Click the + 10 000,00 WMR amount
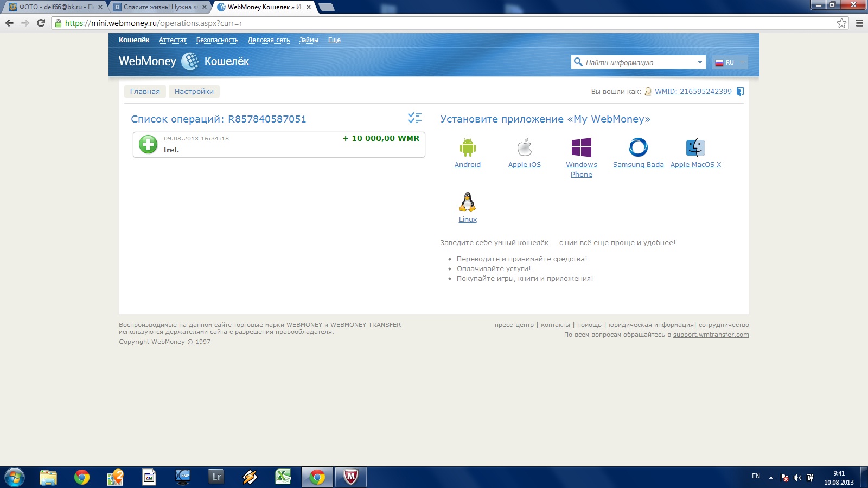The height and width of the screenshot is (488, 868). (381, 138)
